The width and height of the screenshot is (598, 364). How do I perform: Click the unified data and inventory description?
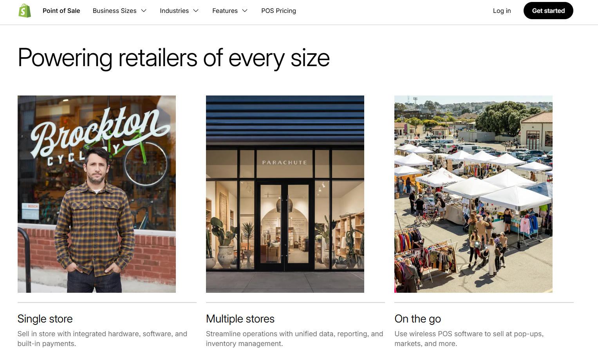point(294,339)
